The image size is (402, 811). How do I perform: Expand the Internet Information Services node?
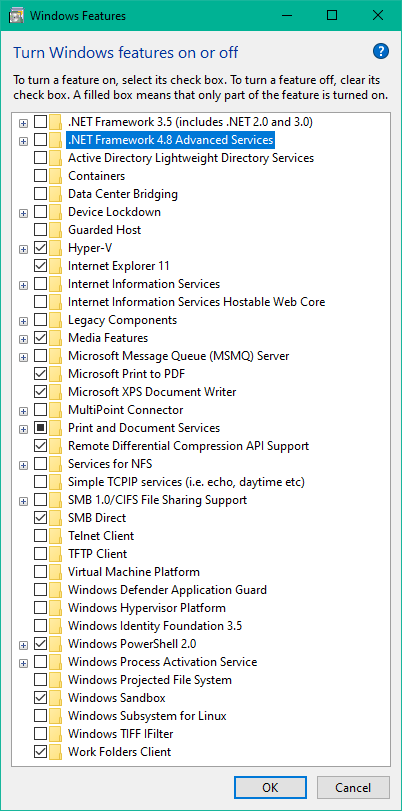click(x=23, y=284)
